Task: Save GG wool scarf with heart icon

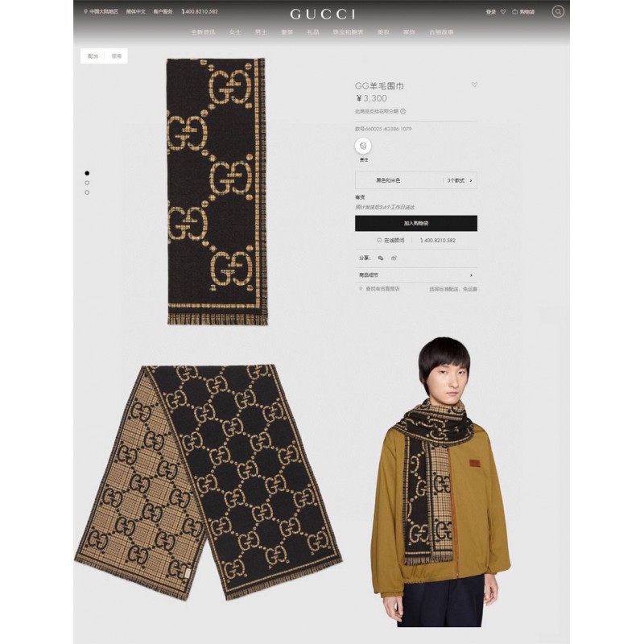Action: (x=474, y=85)
